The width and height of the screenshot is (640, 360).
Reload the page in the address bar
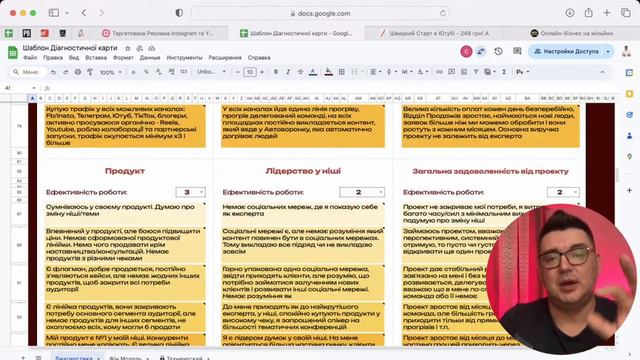(443, 13)
